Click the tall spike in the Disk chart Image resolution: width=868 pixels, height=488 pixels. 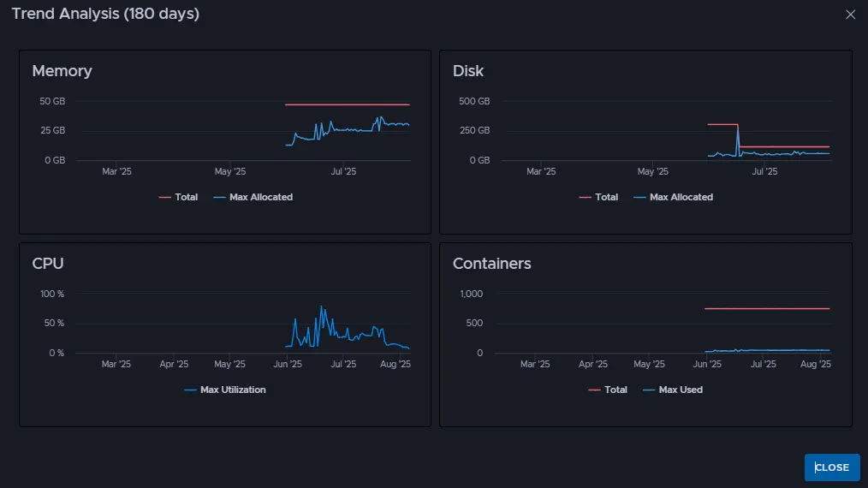pyautogui.click(x=738, y=130)
